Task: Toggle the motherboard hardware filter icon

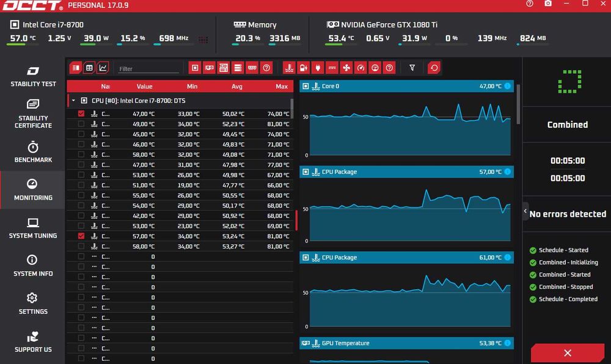Action: (224, 68)
